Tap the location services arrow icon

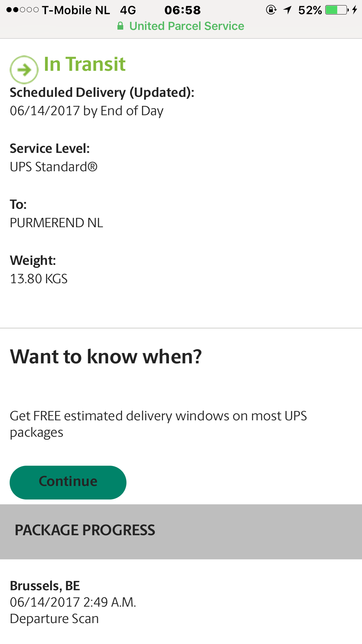287,10
